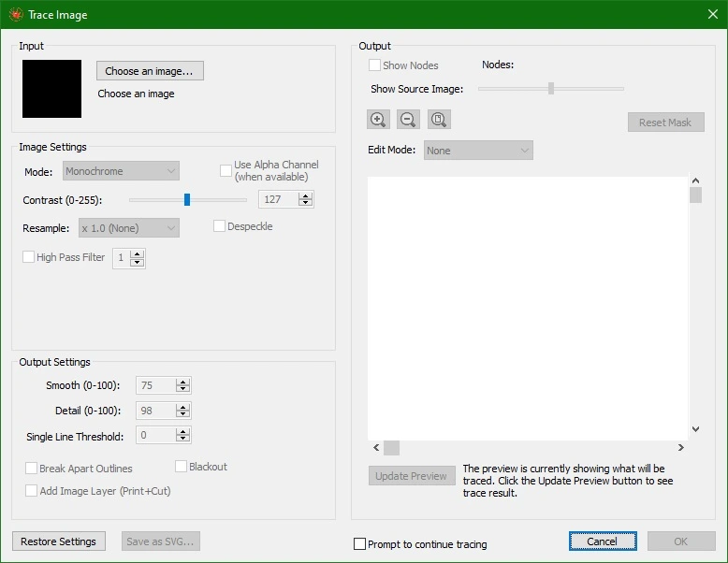The image size is (728, 563).
Task: Click the OK button
Action: point(681,541)
